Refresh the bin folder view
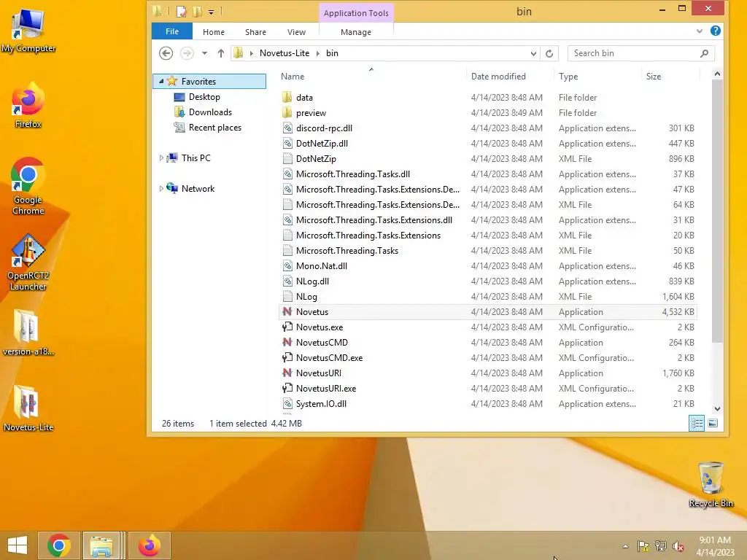747x560 pixels. pyautogui.click(x=549, y=53)
